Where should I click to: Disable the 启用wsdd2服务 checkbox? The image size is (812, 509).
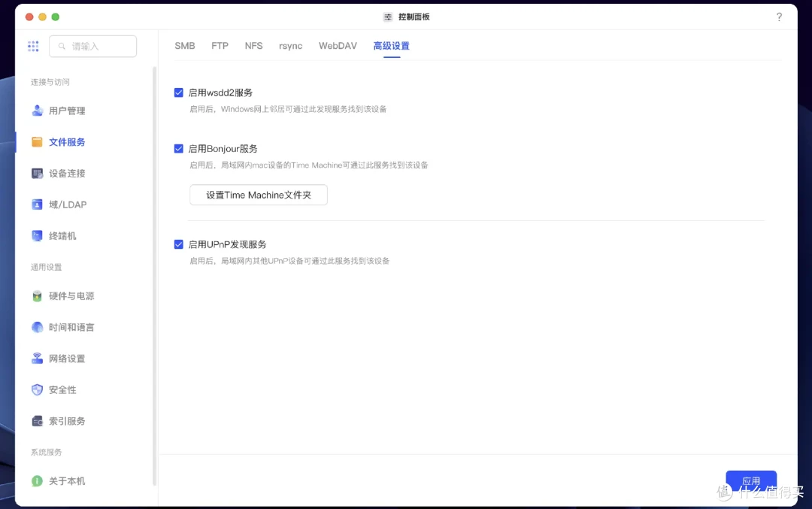tap(179, 92)
